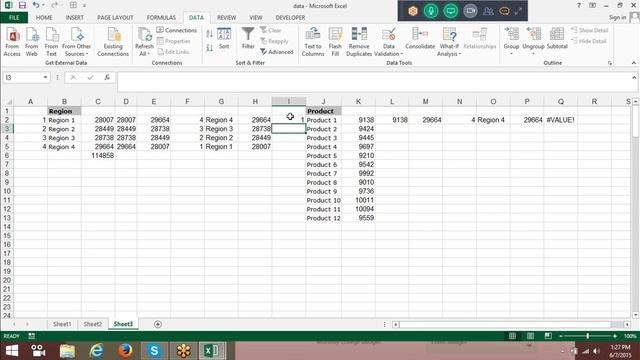Open the Ungroup dropdown

coord(533,49)
